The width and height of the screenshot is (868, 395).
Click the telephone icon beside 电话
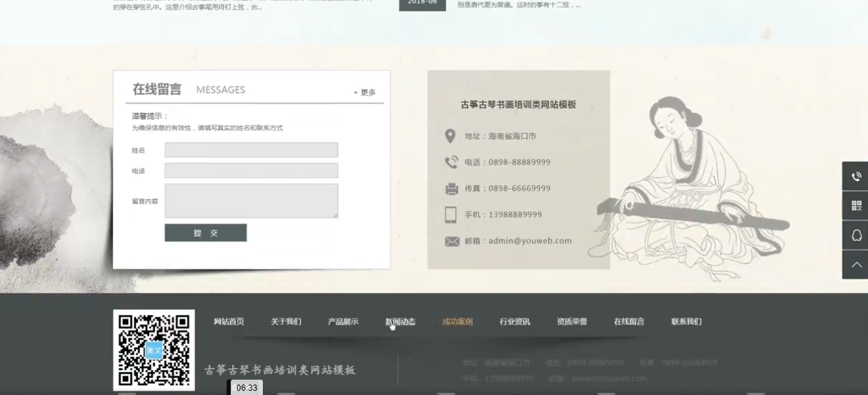451,162
